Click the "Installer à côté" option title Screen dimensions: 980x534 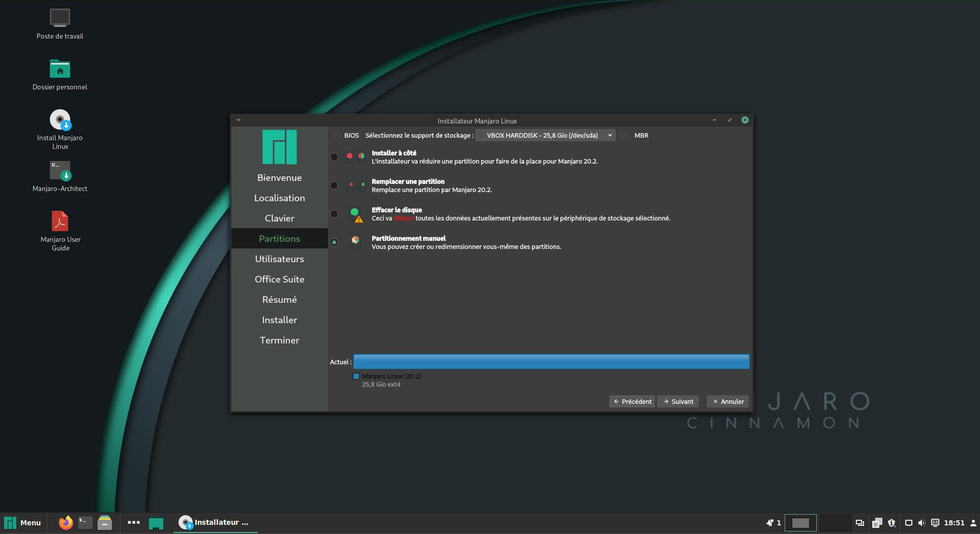pos(394,153)
